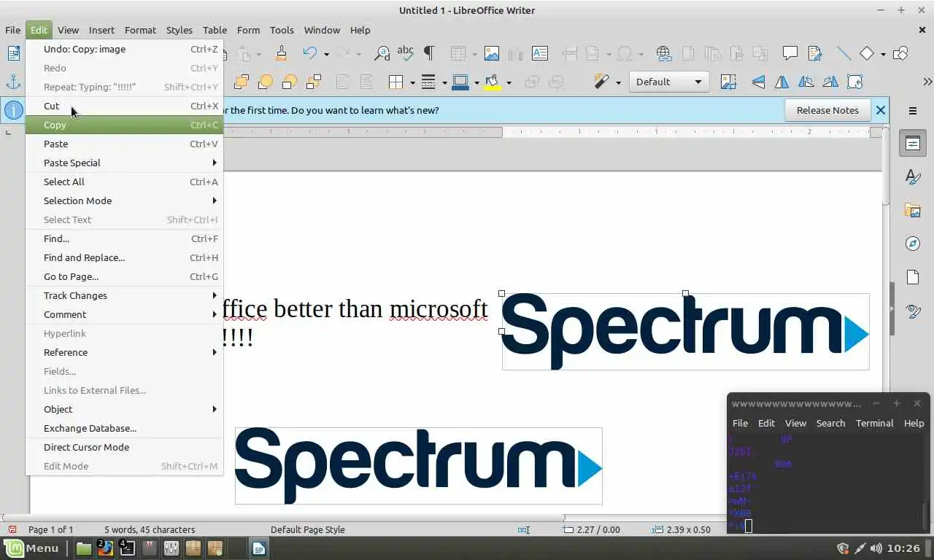Select the Basic Shapes diamond icon
This screenshot has height=560, width=934.
867,53
